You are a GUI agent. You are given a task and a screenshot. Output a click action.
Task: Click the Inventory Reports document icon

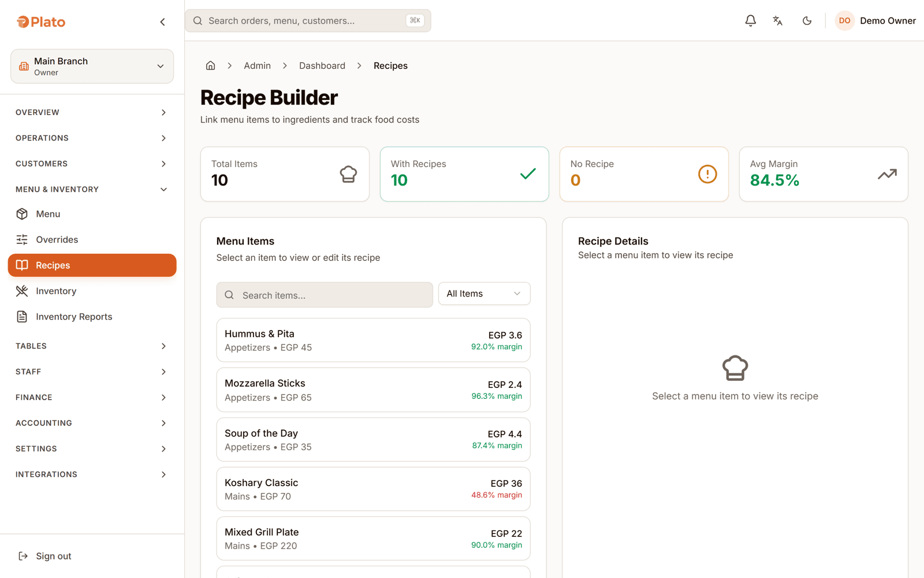(x=22, y=317)
